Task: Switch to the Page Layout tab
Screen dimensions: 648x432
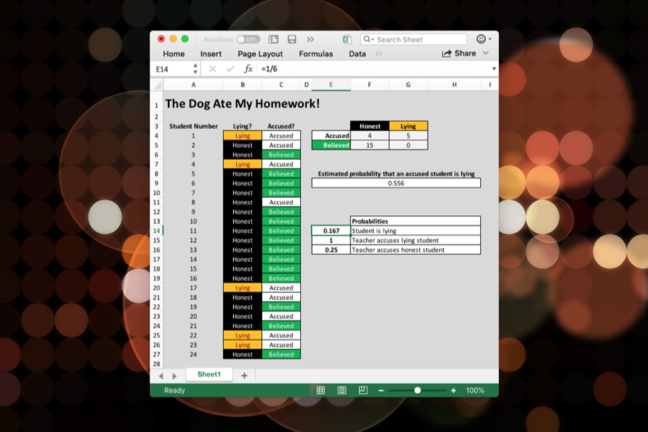Action: [260, 54]
